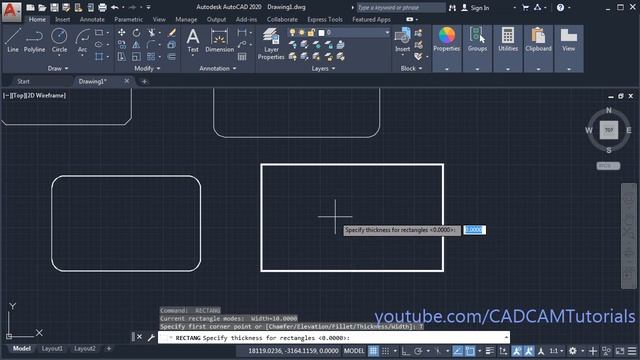The height and width of the screenshot is (360, 640).
Task: Click the layer 0 color swatch
Action: tap(321, 32)
